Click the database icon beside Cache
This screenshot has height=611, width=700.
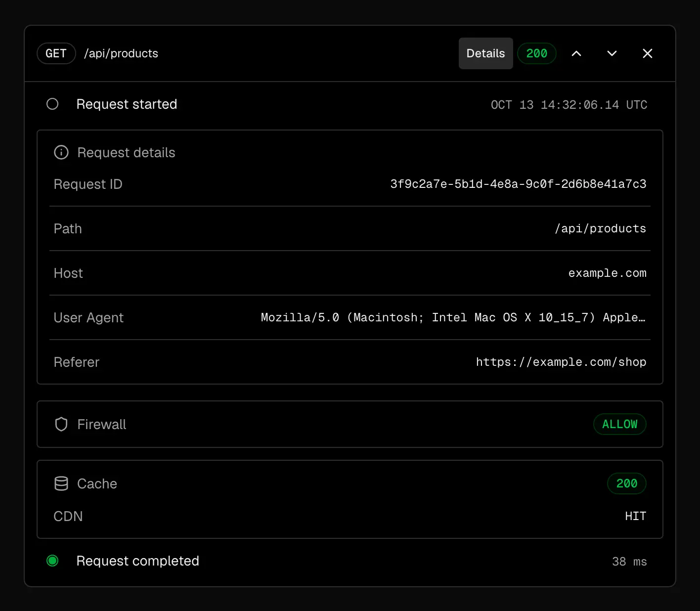click(61, 483)
